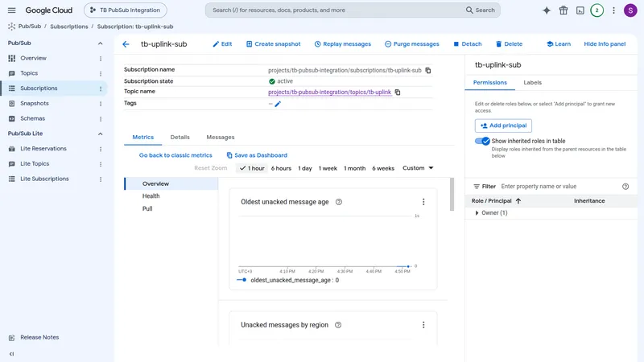
Task: Open the Labels tab in info panel
Action: coord(532,83)
